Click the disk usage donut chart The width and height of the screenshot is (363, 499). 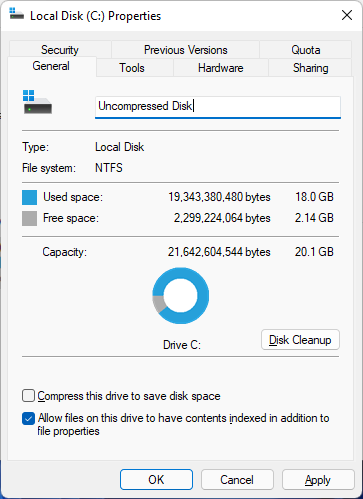(181, 295)
